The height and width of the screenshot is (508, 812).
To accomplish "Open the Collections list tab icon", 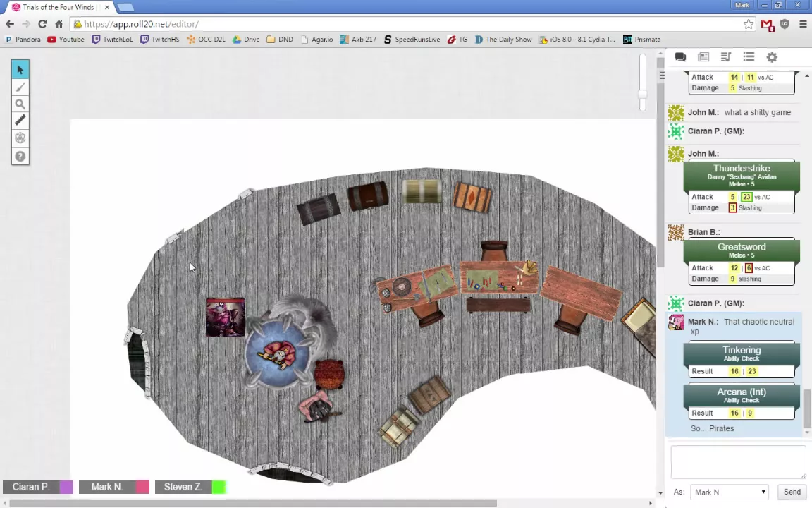I will click(x=749, y=57).
